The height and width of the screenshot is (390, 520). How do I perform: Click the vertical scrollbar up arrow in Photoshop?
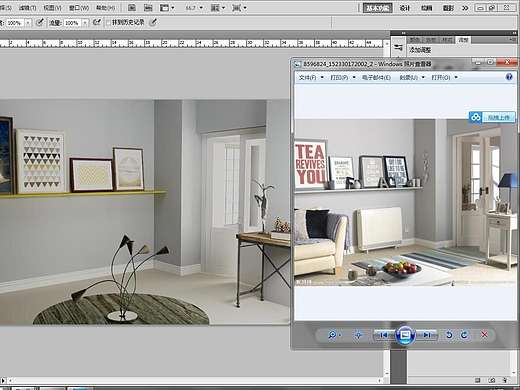(x=386, y=43)
